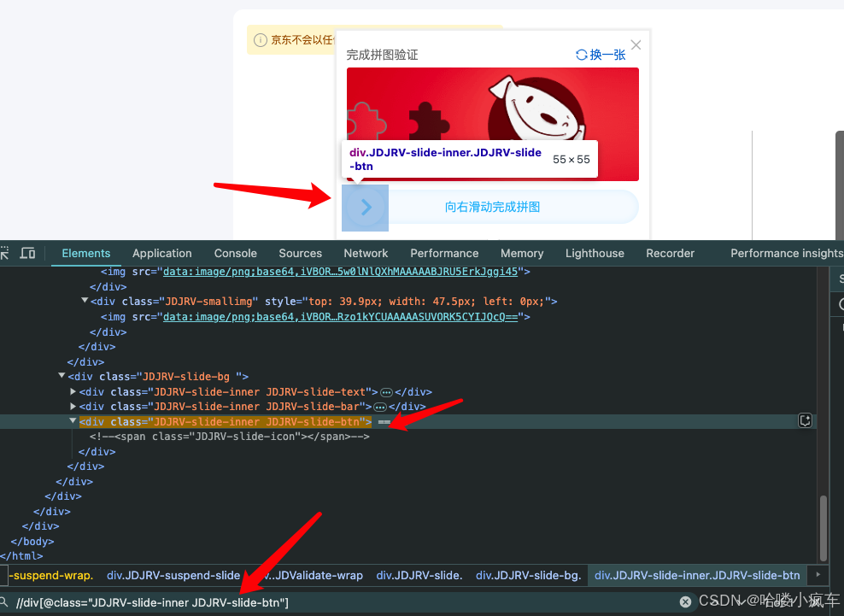844x616 pixels.
Task: Switch to the Memory tab
Action: (522, 253)
